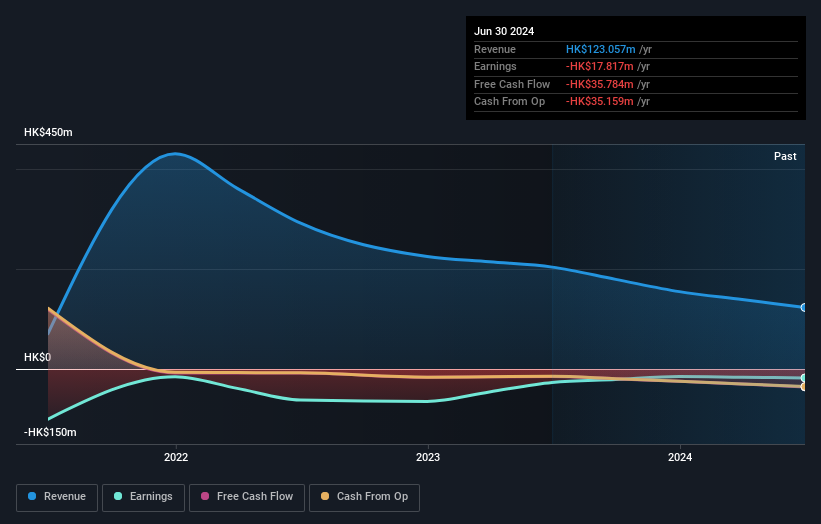Click the HK$0 y-axis label
821x524 pixels.
point(38,358)
